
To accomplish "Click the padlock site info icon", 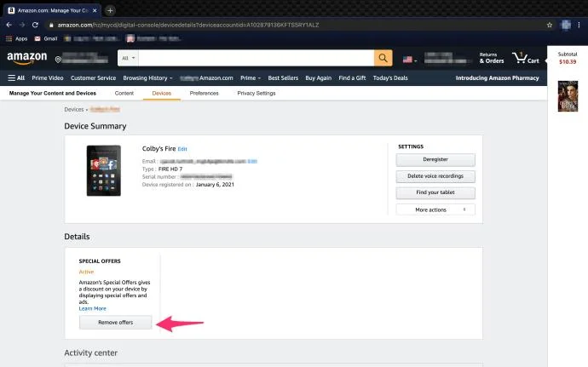I will [51, 25].
